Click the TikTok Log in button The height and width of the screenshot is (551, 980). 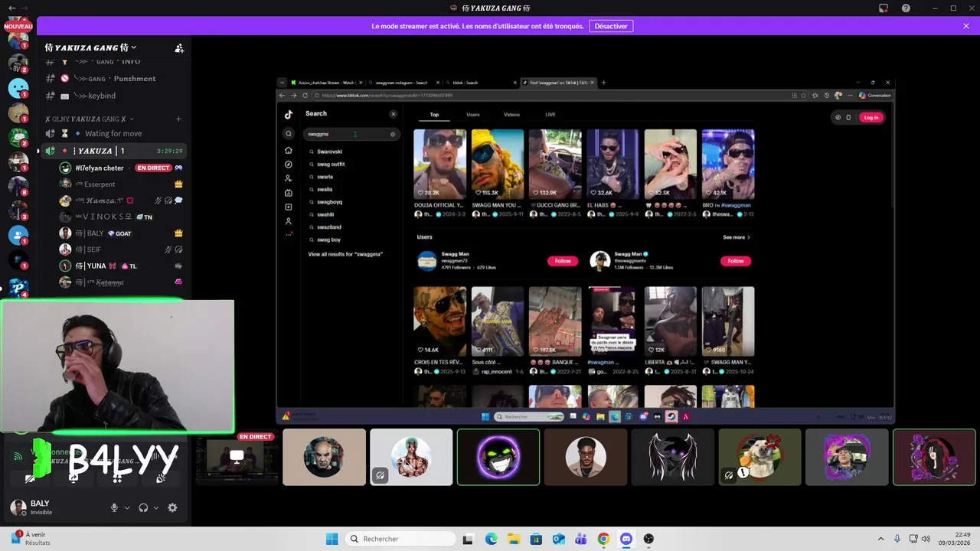point(871,117)
